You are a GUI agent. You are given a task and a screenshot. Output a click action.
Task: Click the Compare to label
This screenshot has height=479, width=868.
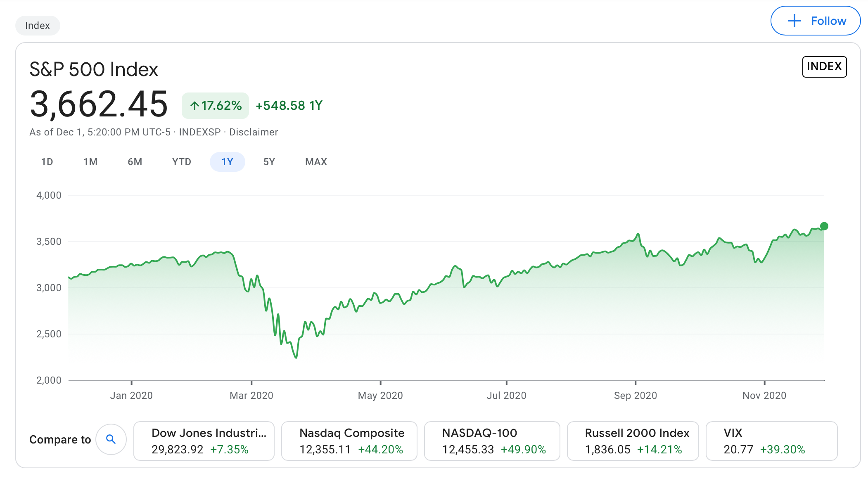[x=60, y=440]
